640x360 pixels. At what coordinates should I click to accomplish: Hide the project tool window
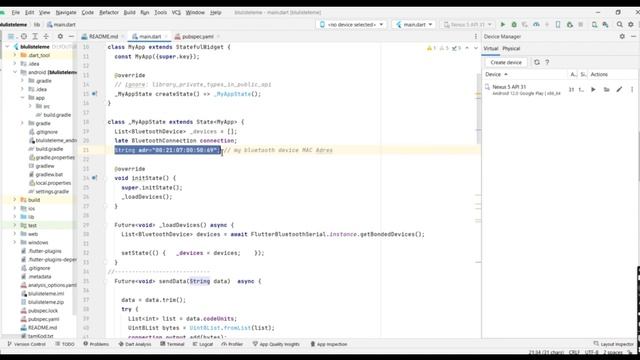tap(71, 36)
